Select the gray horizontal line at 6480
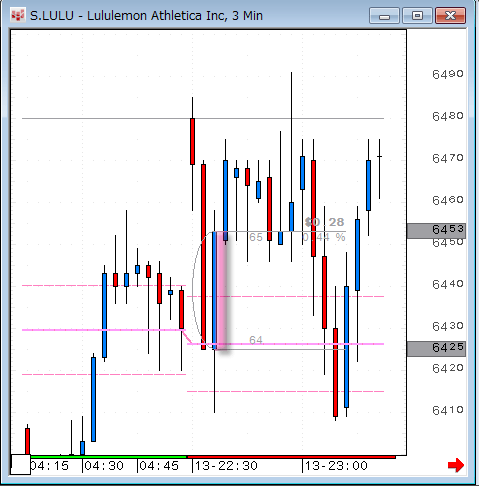This screenshot has width=479, height=486. coord(203,118)
